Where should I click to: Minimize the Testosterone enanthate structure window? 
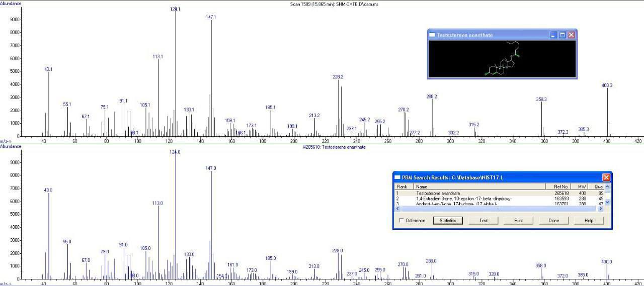(x=553, y=35)
